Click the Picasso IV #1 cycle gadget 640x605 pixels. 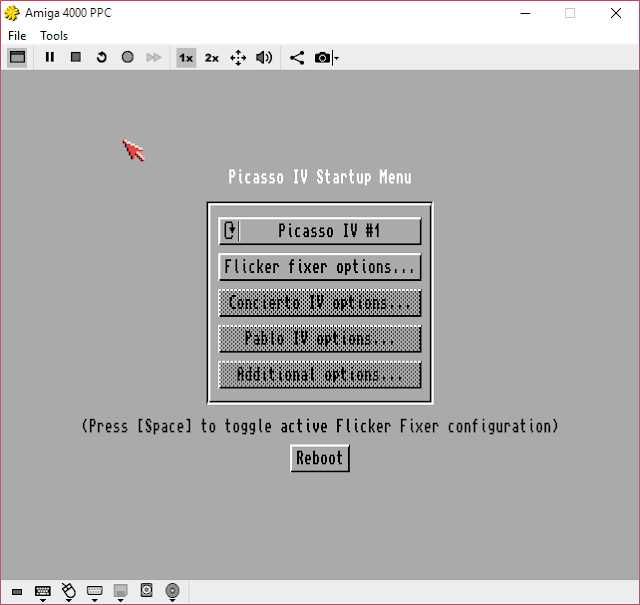tap(320, 231)
